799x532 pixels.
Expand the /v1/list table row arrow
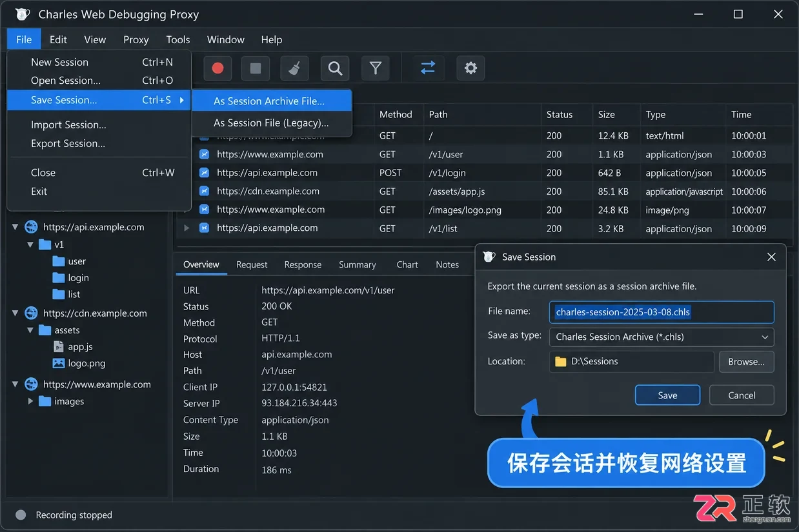tap(187, 228)
